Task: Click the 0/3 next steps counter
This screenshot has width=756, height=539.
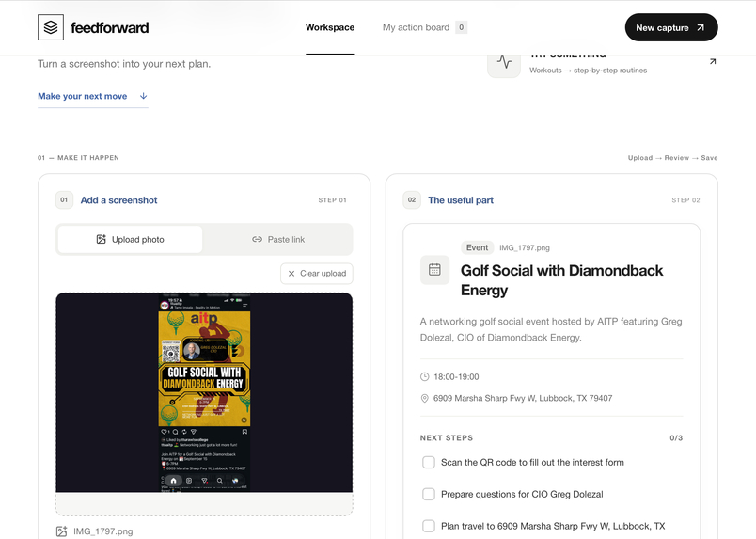Action: tap(676, 438)
